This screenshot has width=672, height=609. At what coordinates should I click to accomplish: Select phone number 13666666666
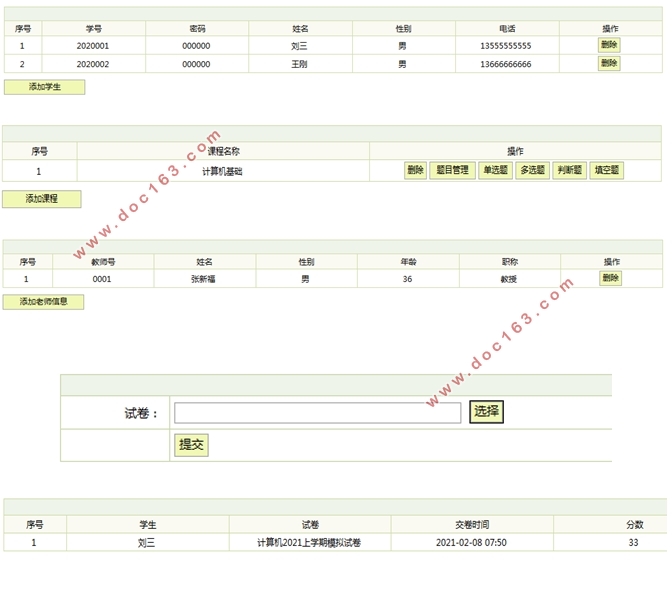pos(506,64)
